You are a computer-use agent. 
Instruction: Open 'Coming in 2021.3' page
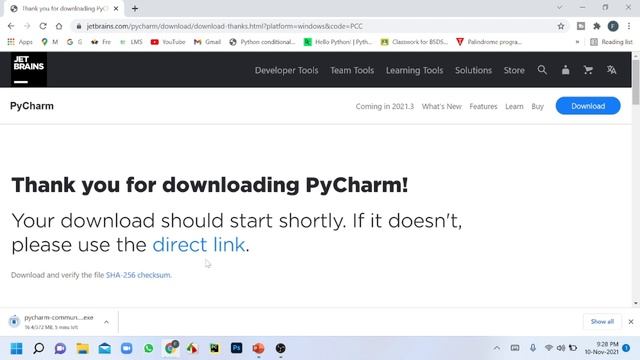pyautogui.click(x=384, y=107)
